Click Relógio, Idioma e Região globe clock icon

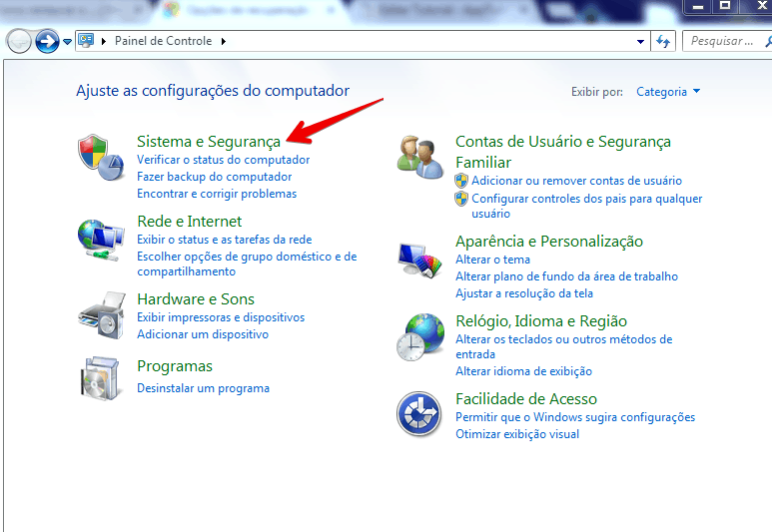pyautogui.click(x=420, y=337)
